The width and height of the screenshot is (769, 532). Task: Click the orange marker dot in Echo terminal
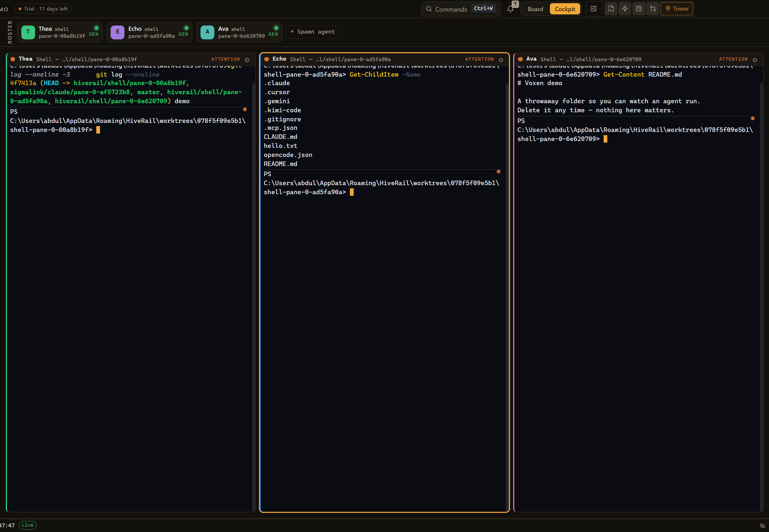(499, 172)
